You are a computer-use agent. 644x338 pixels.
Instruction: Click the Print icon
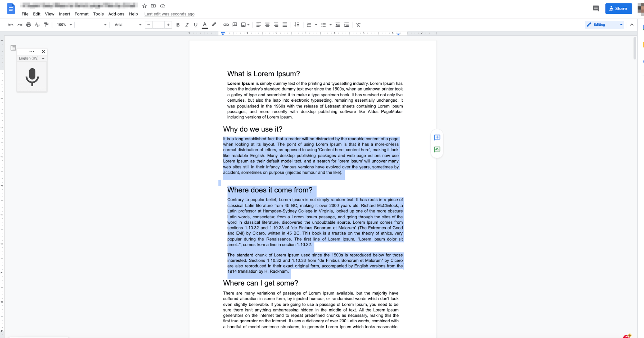(x=29, y=24)
